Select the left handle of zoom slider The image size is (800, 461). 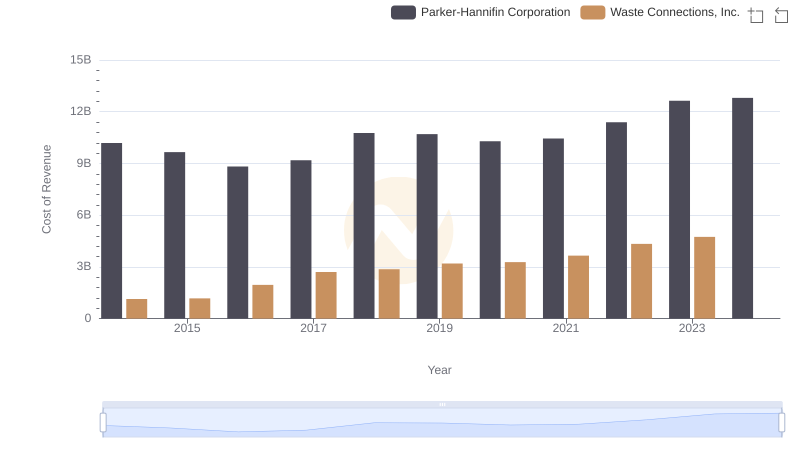pos(103,423)
